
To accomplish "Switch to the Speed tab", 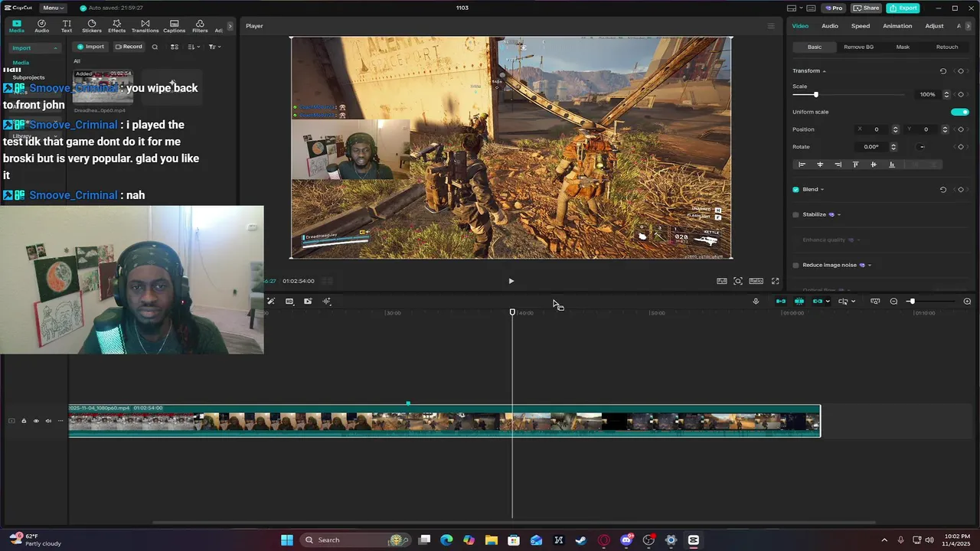I will [861, 26].
